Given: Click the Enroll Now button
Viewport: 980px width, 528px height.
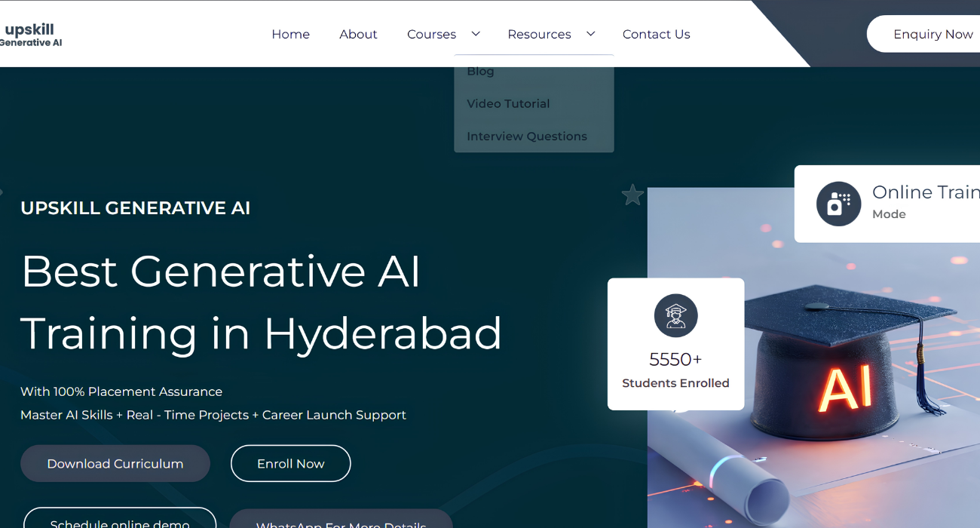Looking at the screenshot, I should point(290,463).
